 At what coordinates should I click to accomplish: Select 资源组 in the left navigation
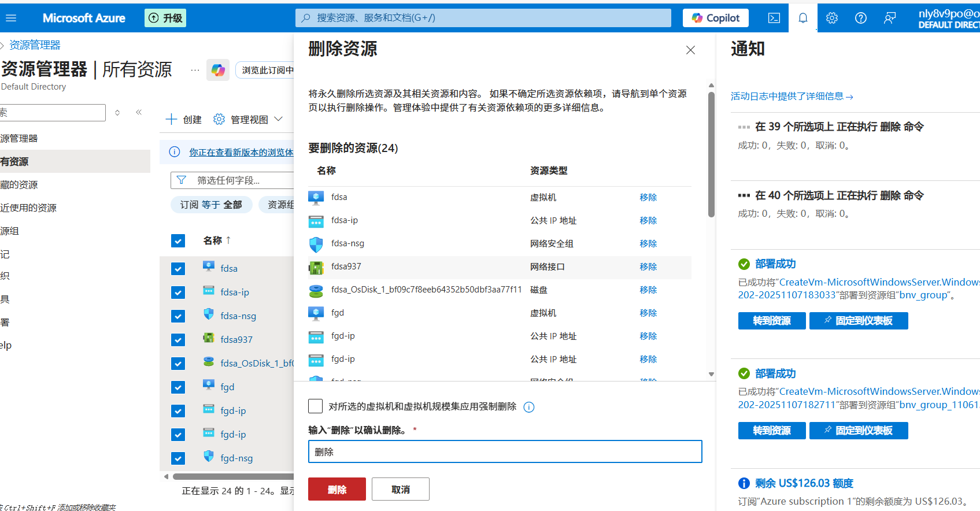pos(10,231)
